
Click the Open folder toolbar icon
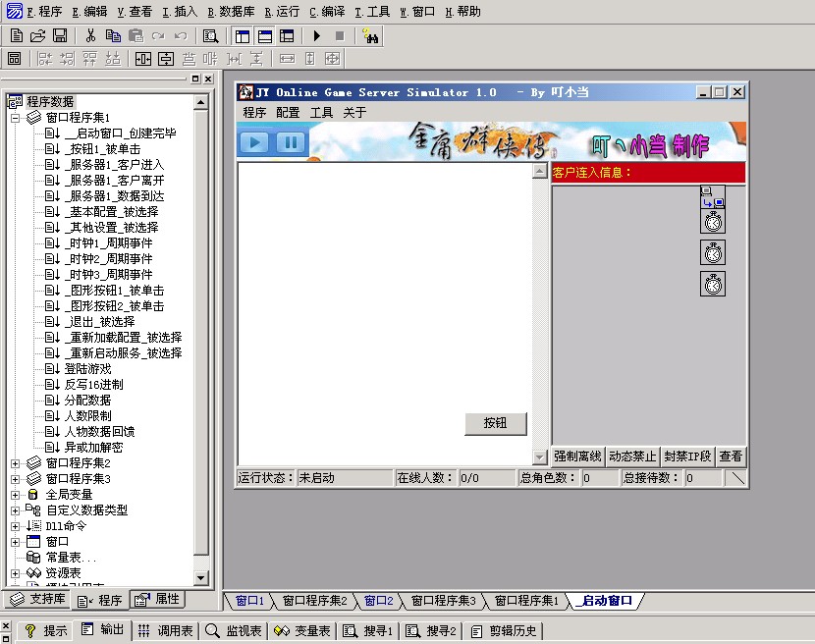[x=37, y=36]
